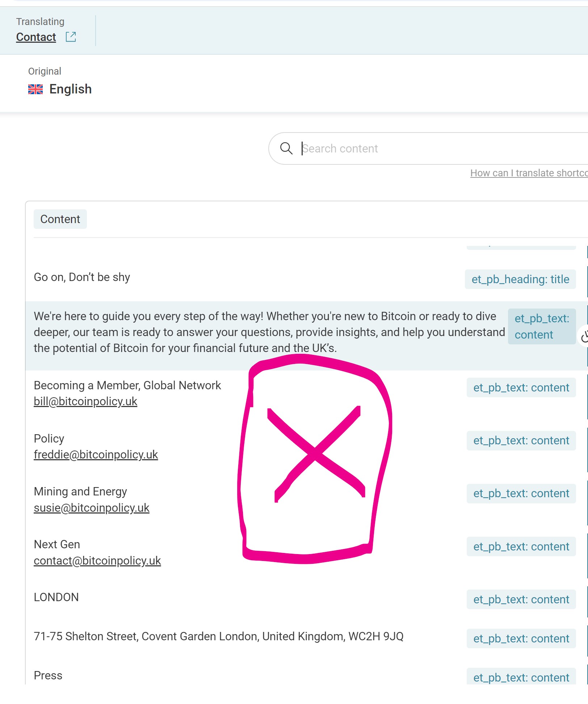Open the susie@bitcoinpolicy.uk email link
Screen dimensions: 588x704
click(x=92, y=508)
